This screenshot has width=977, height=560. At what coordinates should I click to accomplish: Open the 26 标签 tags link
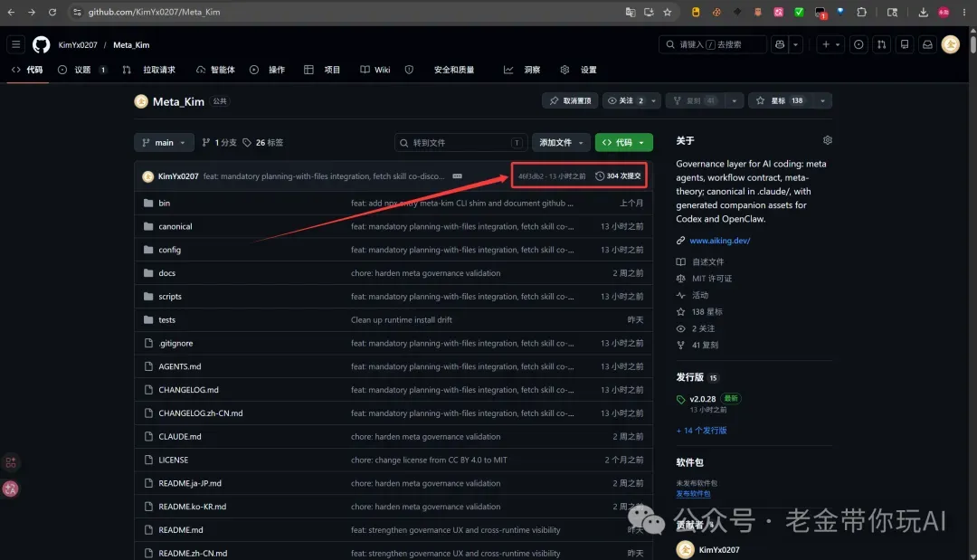pyautogui.click(x=263, y=143)
